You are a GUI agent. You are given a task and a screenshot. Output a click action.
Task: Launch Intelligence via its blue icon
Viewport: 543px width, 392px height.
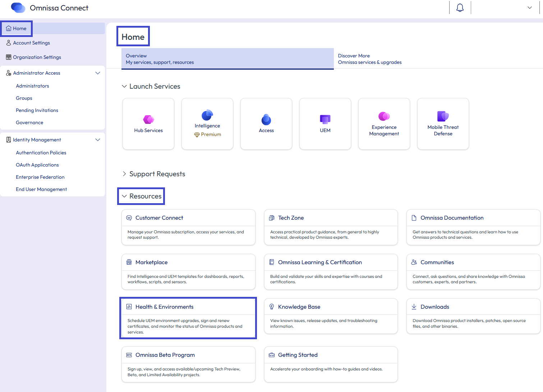[207, 115]
